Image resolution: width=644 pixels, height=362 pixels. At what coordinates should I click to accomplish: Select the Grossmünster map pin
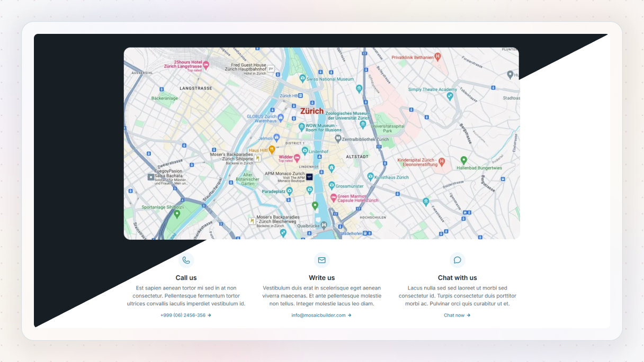tap(332, 186)
